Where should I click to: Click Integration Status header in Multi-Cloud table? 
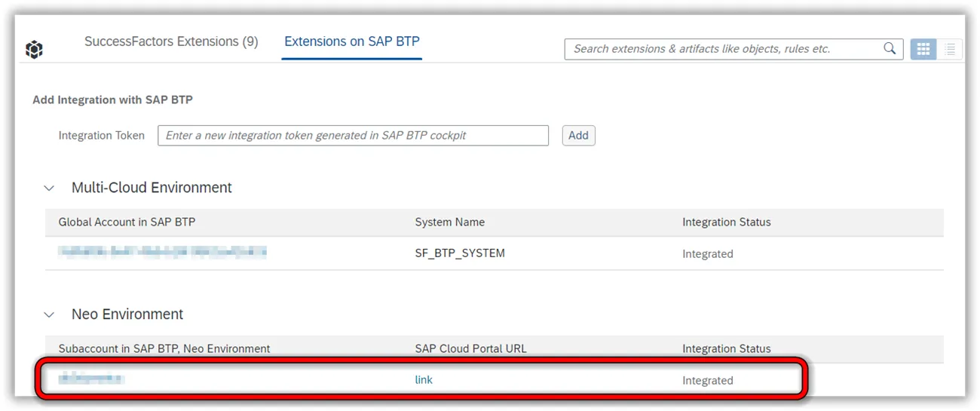(727, 222)
